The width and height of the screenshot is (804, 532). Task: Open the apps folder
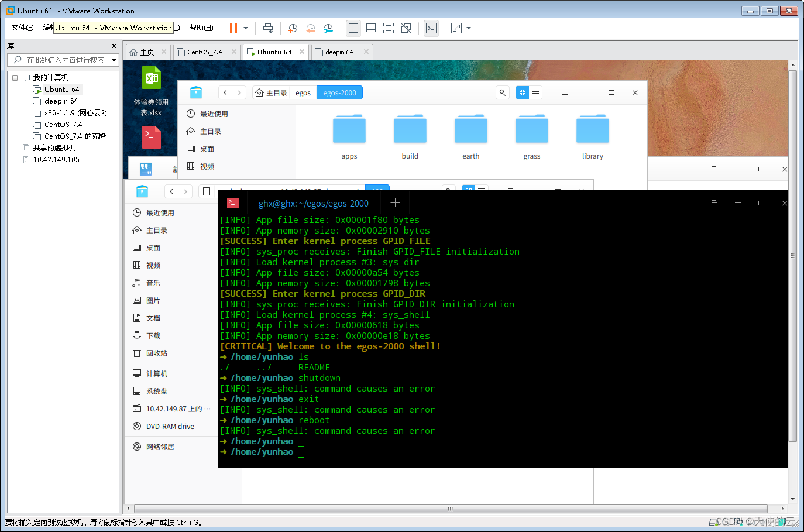pyautogui.click(x=349, y=137)
